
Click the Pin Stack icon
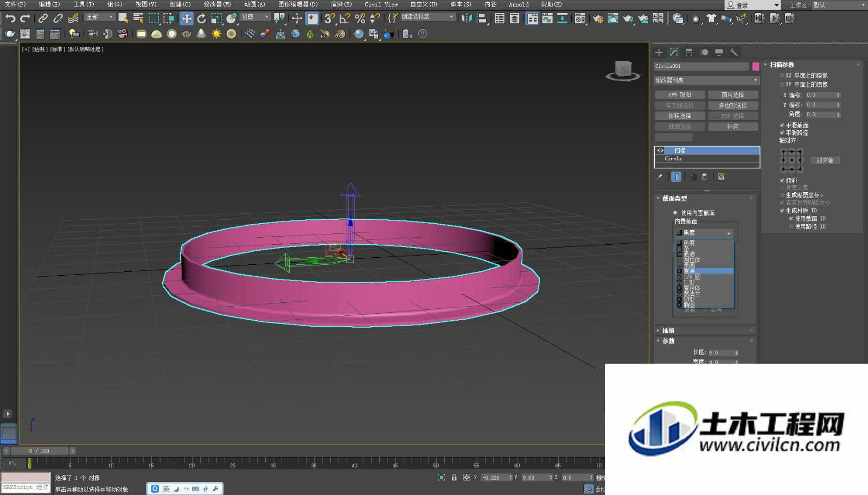coord(660,176)
